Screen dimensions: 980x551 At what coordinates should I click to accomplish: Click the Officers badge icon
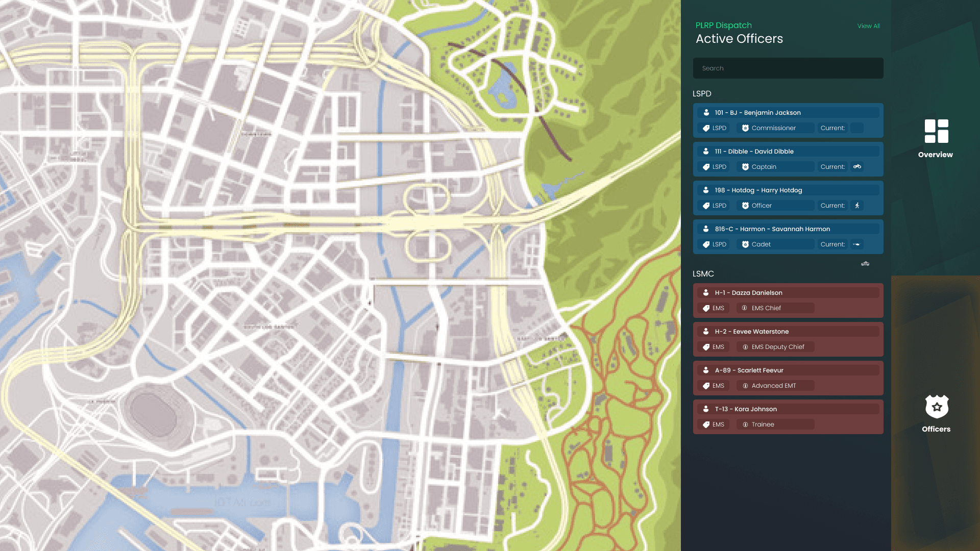pos(937,407)
